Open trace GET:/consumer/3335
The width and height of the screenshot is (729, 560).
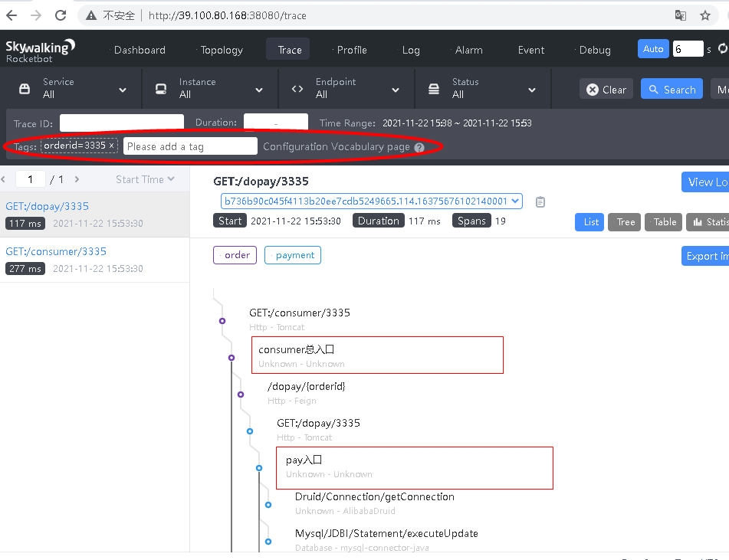click(x=55, y=251)
